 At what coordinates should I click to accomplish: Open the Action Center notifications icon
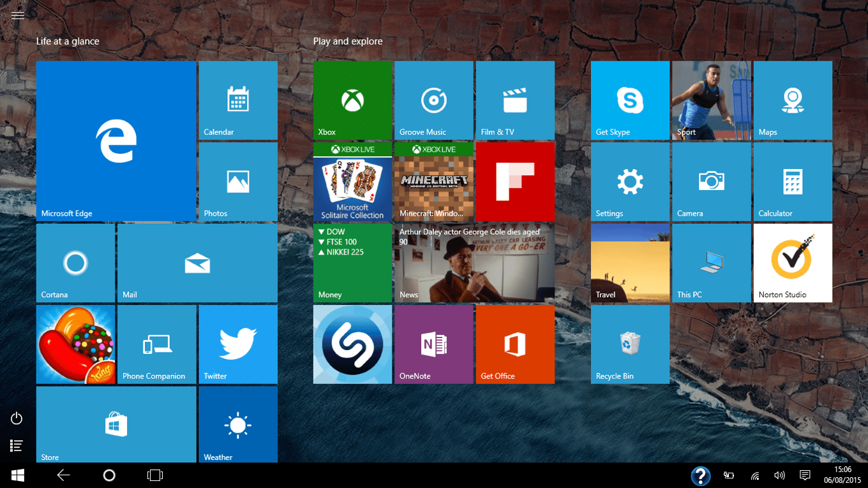click(x=805, y=475)
